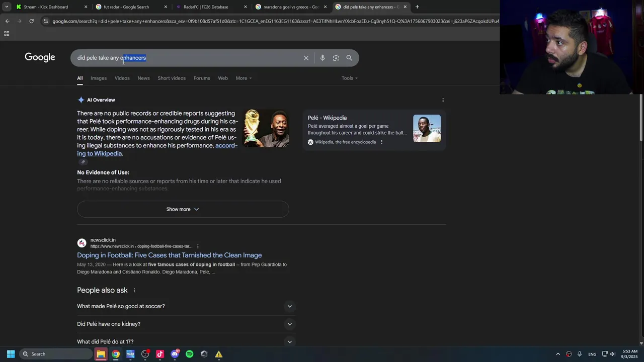Click microphone icon in system tray
Viewport: 644px width, 362px height.
click(580, 354)
